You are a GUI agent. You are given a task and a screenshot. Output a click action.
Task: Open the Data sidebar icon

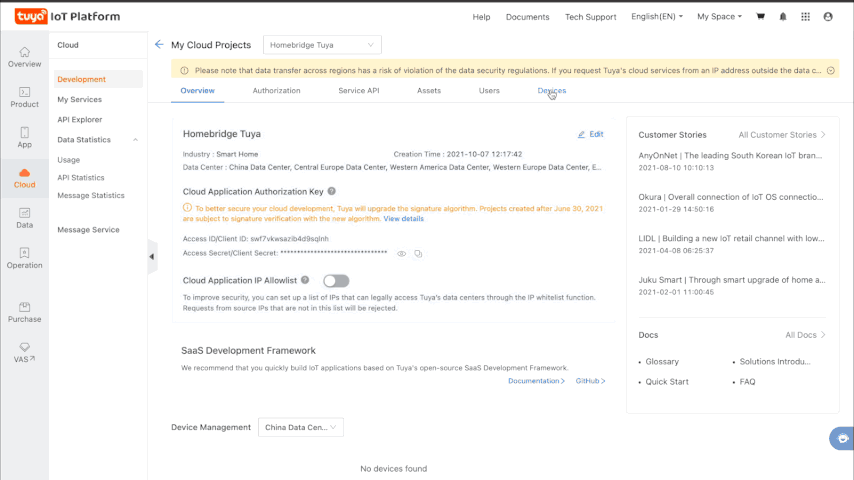click(x=25, y=218)
